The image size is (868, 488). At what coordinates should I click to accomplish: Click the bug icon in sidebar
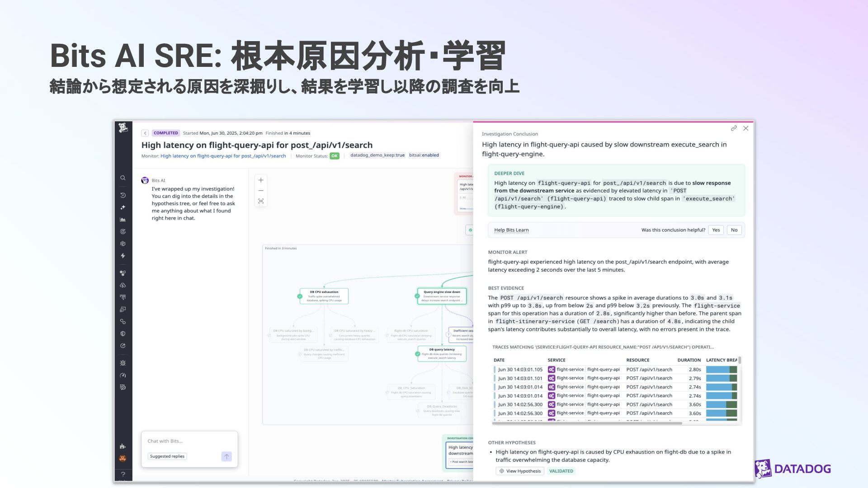point(123,363)
